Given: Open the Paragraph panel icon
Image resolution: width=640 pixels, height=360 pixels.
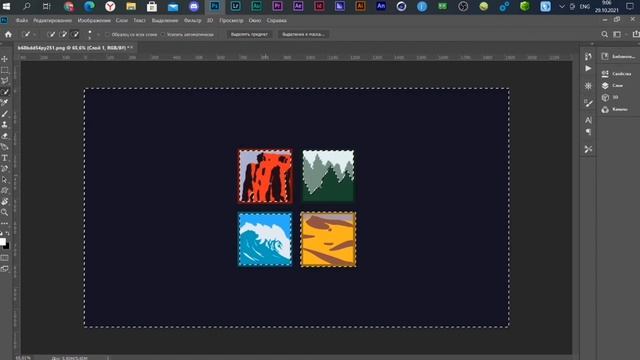Looking at the screenshot, I should [588, 132].
